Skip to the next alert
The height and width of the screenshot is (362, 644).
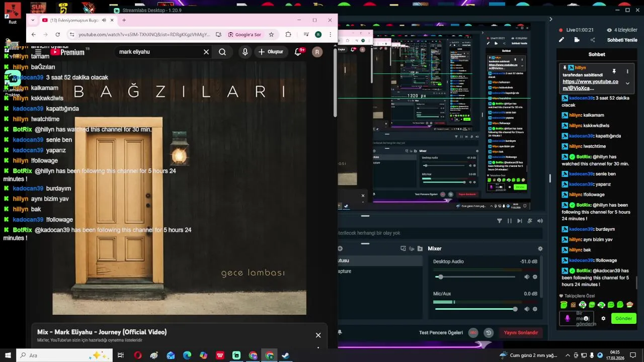coord(520,221)
